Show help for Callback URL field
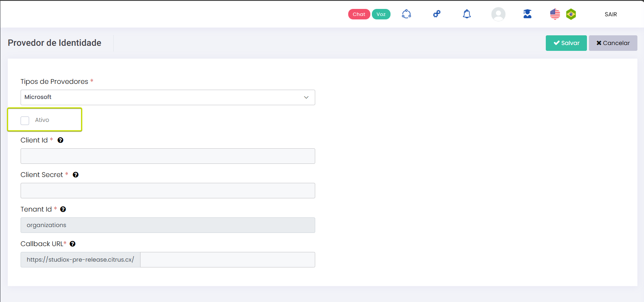The image size is (644, 302). pos(73,244)
